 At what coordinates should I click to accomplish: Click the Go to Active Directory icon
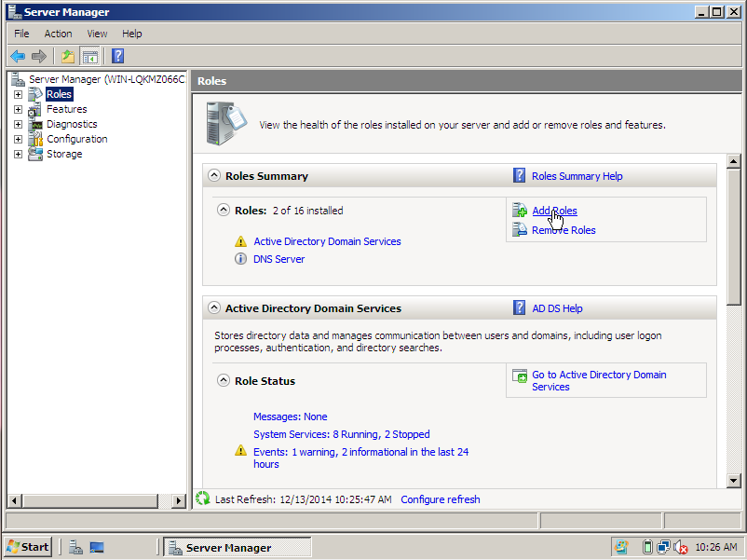tap(520, 376)
